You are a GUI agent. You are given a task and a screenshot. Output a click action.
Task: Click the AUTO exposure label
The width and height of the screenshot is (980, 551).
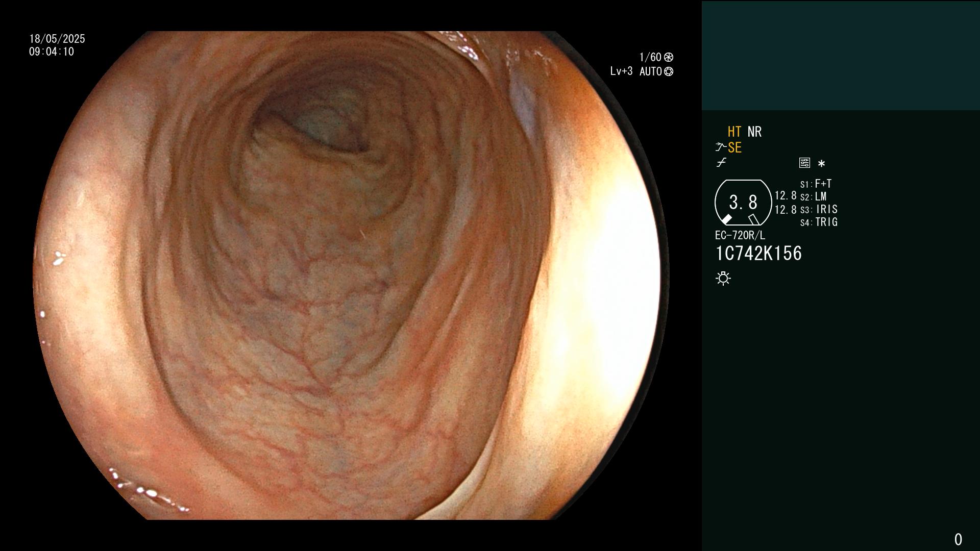point(651,72)
